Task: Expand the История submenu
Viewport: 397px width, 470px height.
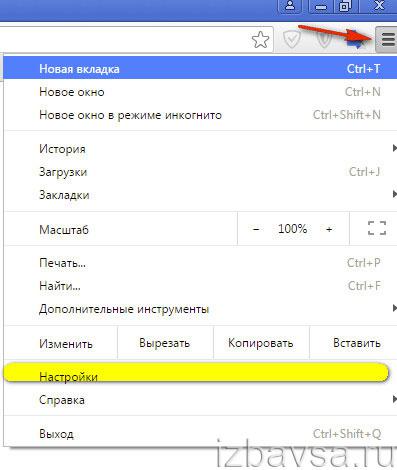Action: [x=200, y=149]
